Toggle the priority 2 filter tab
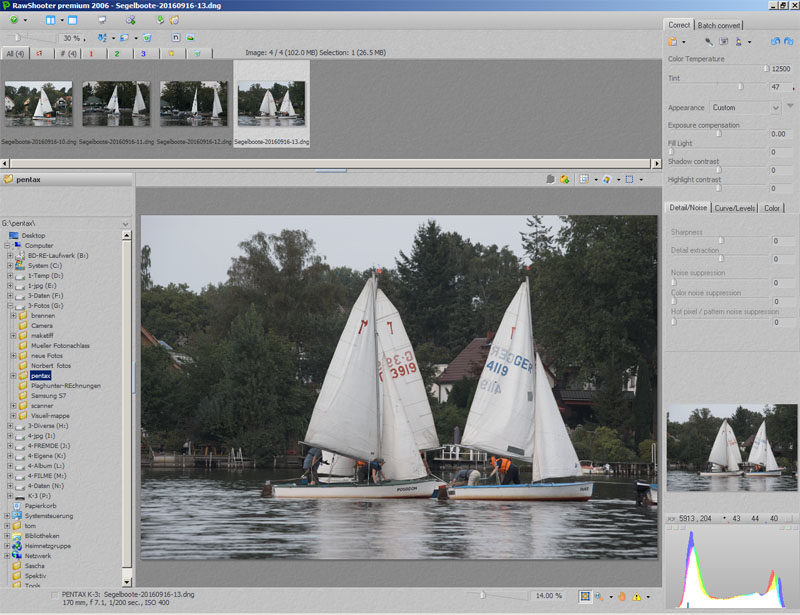Screen dimensions: 800x615 (117, 53)
